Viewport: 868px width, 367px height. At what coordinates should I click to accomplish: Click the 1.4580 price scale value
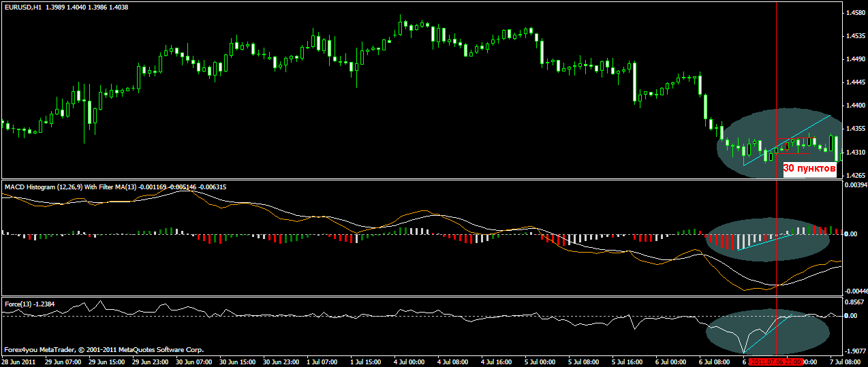coord(854,14)
